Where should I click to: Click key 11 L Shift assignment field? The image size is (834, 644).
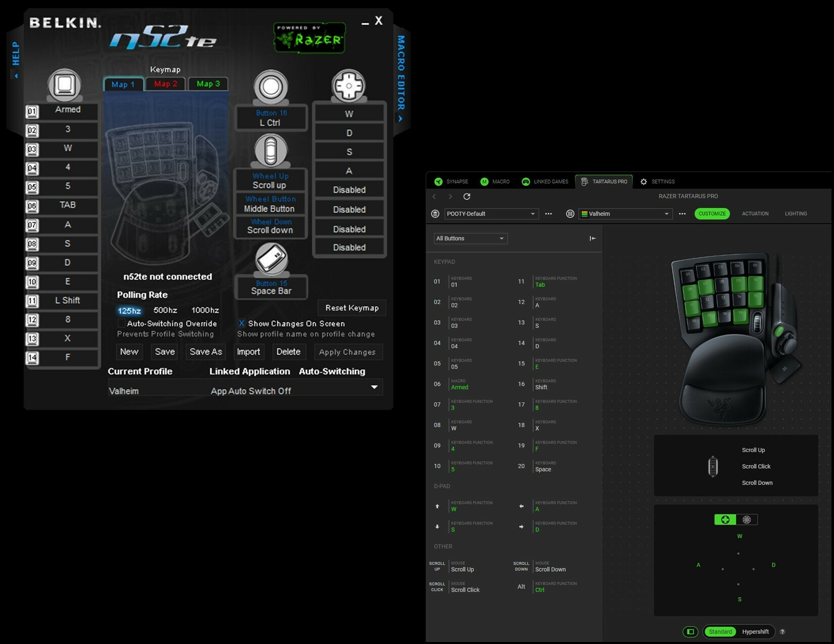[68, 301]
